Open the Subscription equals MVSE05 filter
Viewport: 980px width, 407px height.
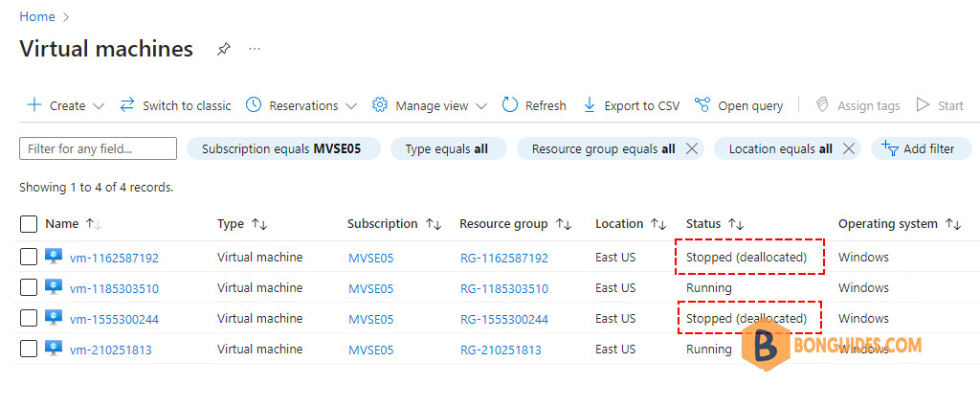pos(283,148)
